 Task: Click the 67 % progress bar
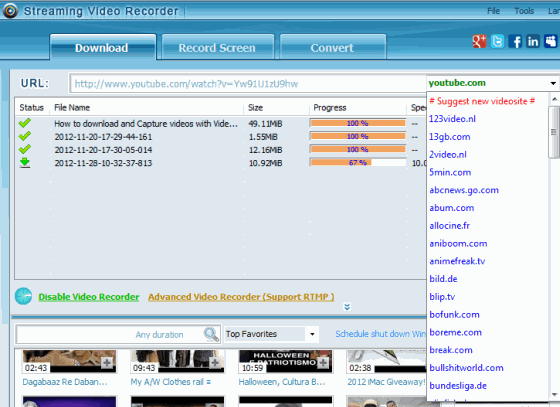tap(358, 162)
